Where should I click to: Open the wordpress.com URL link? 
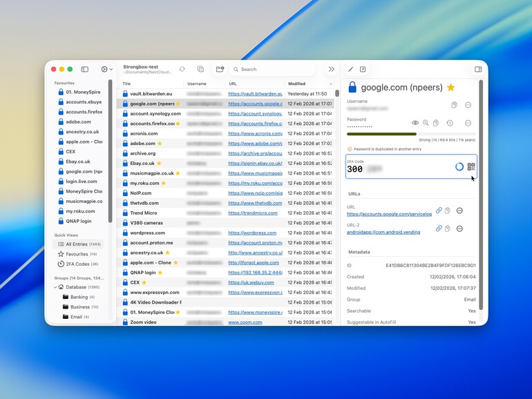tap(252, 233)
